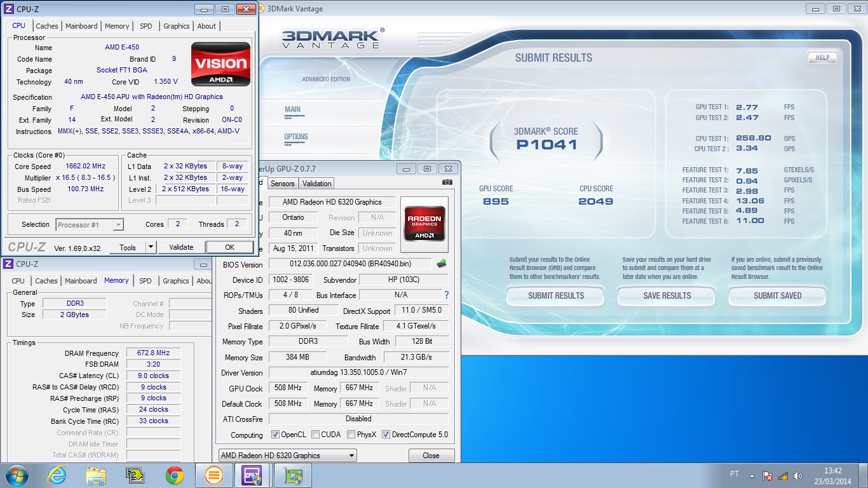This screenshot has height=488, width=868.
Task: Open Memory tab in top CPU-Z window
Action: [117, 26]
